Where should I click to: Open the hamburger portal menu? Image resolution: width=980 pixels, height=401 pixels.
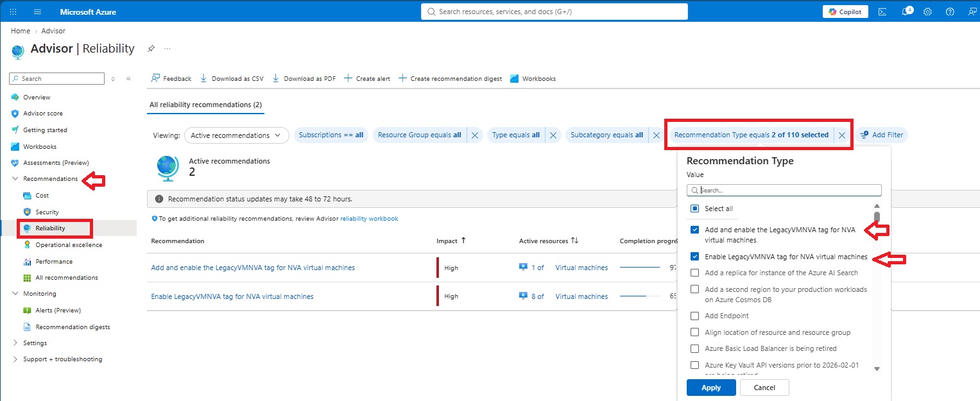[x=37, y=12]
